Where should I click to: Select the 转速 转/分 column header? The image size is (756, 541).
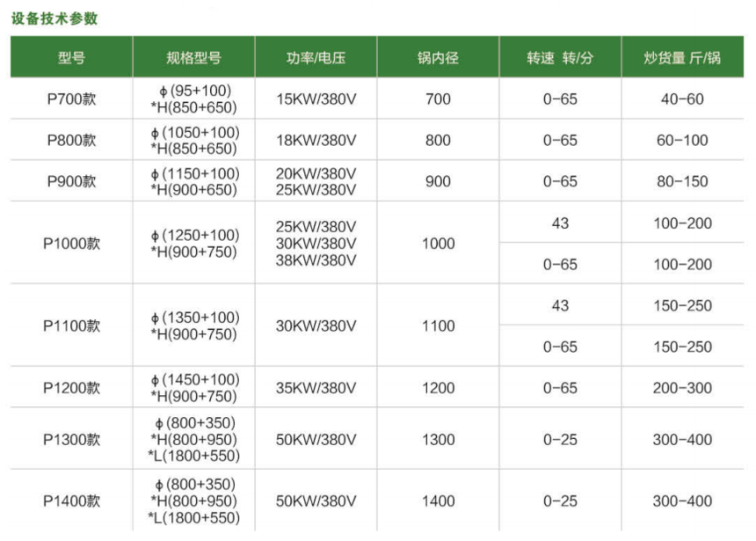tap(560, 58)
